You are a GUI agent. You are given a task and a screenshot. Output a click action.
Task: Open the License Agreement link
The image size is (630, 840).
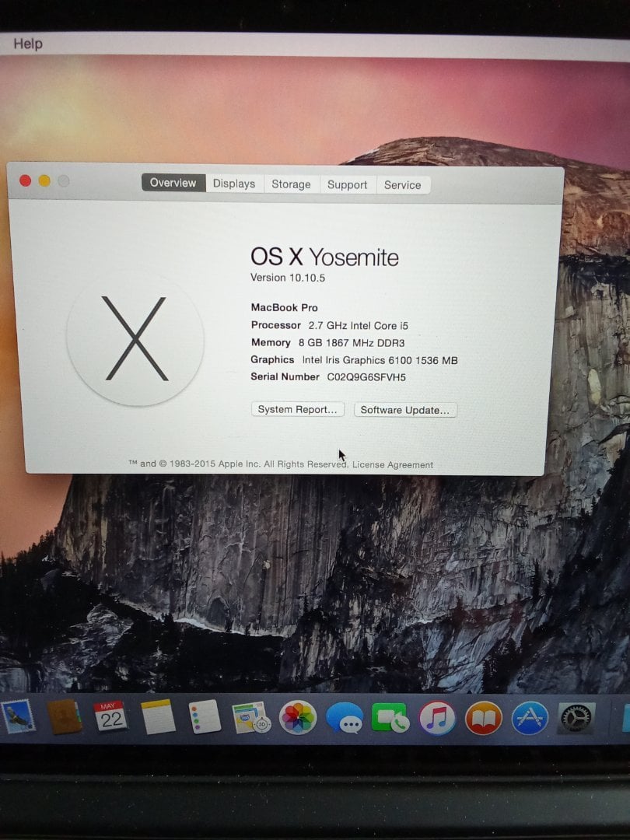[393, 465]
